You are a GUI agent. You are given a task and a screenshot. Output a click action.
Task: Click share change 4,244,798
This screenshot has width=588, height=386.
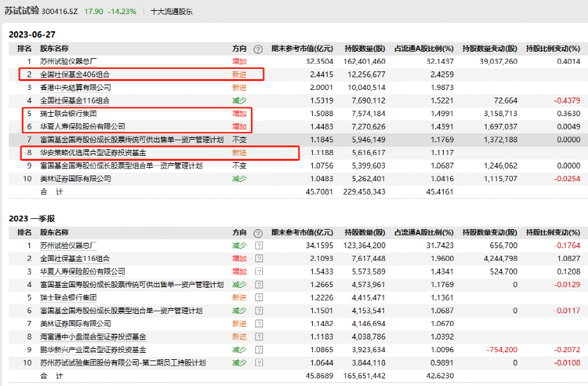click(x=501, y=258)
